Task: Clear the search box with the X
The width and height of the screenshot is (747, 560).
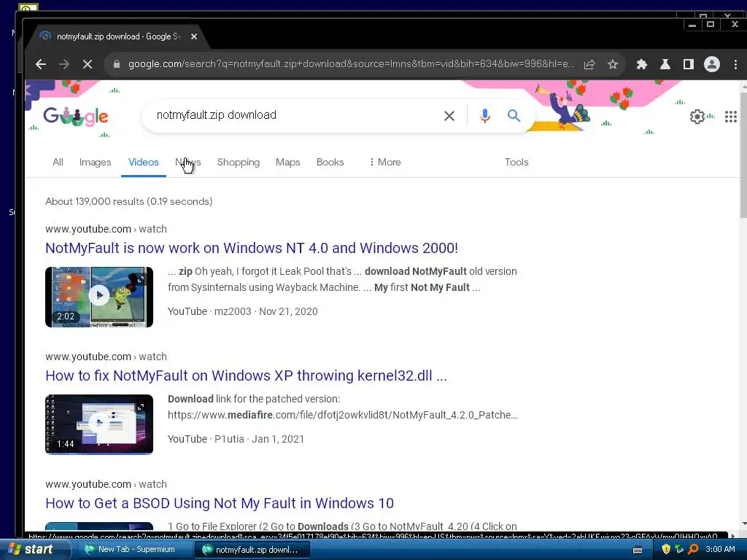Action: click(x=449, y=116)
